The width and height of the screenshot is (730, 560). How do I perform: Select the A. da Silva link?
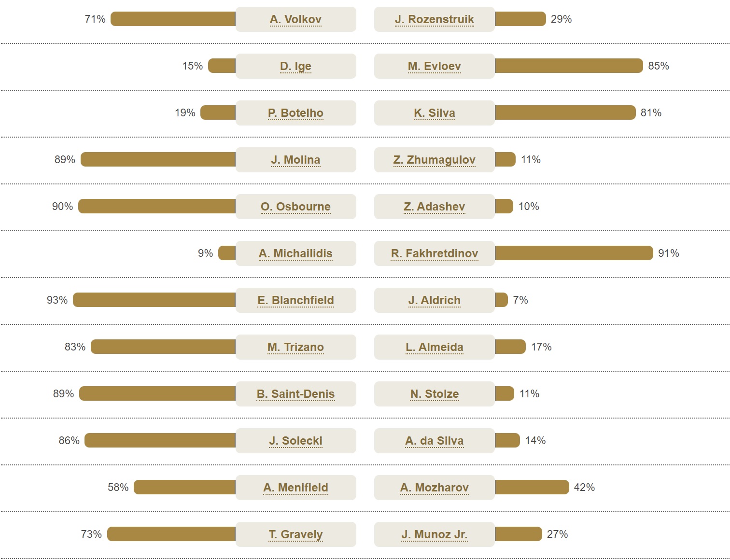434,441
